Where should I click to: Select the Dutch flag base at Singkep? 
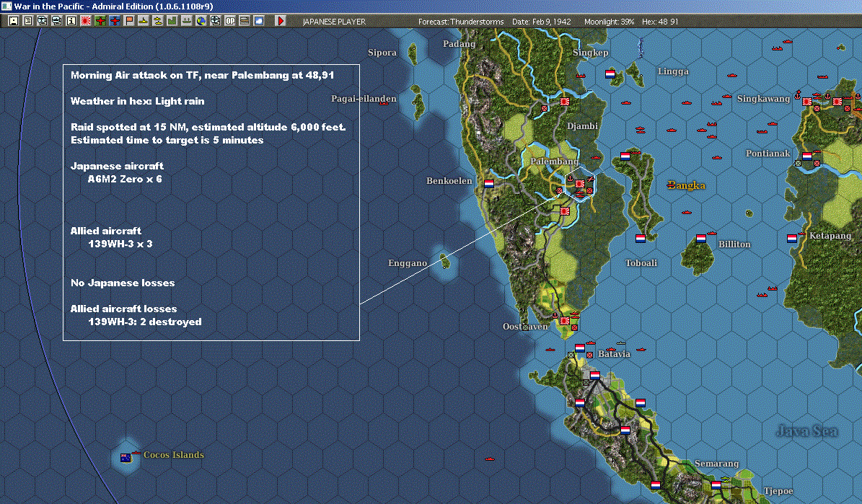coord(610,74)
